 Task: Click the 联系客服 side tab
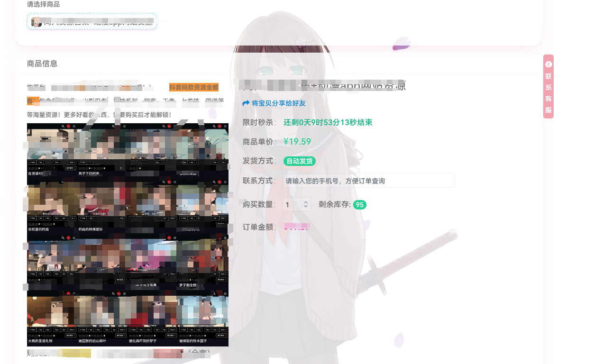pos(548,87)
